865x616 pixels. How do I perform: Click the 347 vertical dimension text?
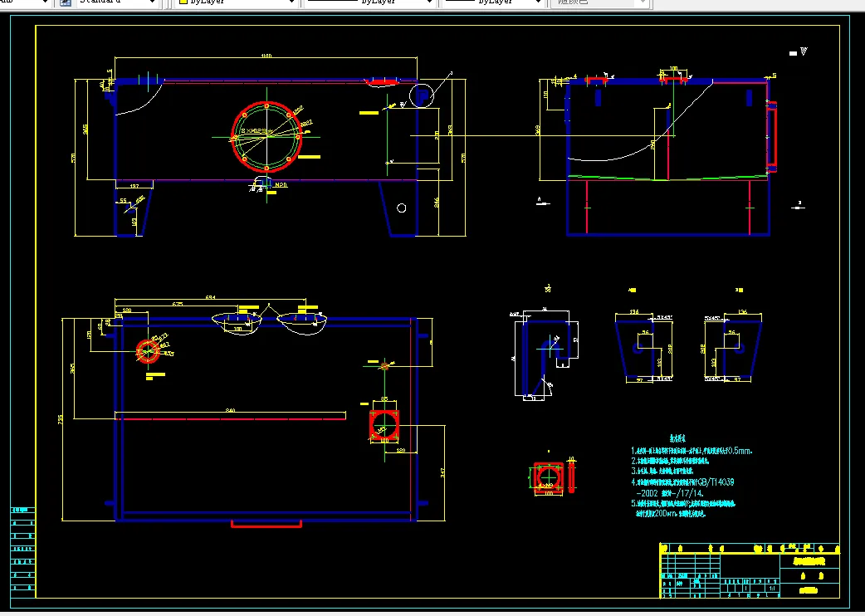coord(442,472)
